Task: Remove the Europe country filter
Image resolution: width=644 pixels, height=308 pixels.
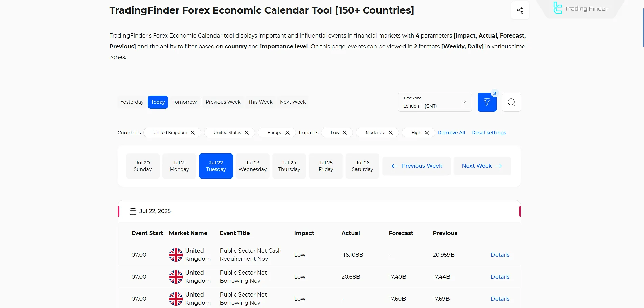Action: click(x=287, y=133)
